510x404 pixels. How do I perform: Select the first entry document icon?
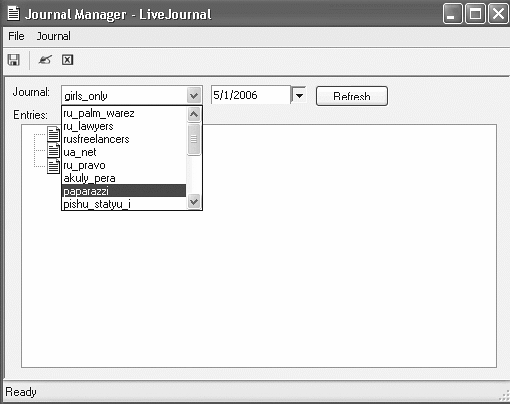[x=54, y=134]
